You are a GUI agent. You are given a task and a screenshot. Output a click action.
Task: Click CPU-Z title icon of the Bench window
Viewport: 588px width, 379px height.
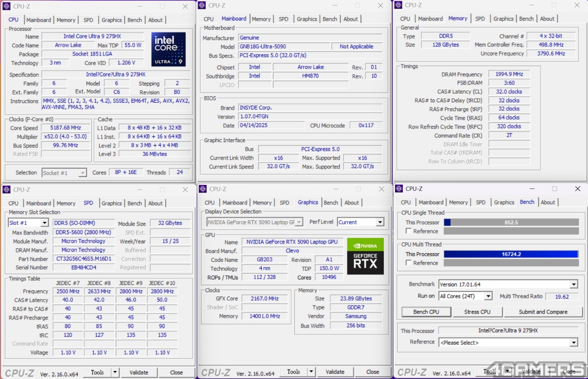tap(399, 189)
